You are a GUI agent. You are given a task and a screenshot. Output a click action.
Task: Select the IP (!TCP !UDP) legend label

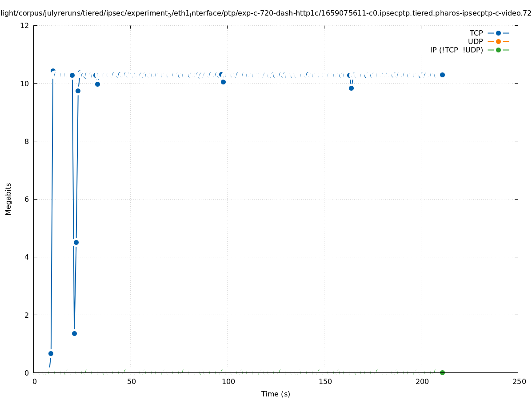456,50
